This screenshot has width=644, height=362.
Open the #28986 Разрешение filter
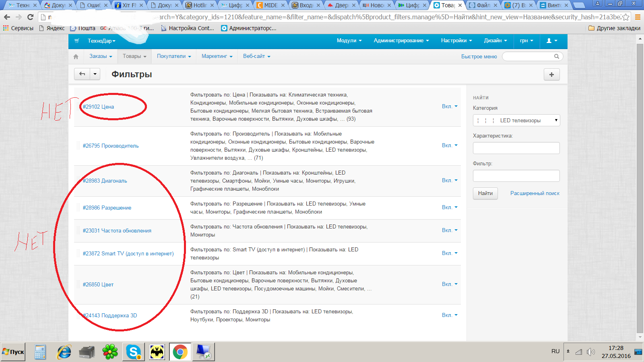click(x=107, y=208)
